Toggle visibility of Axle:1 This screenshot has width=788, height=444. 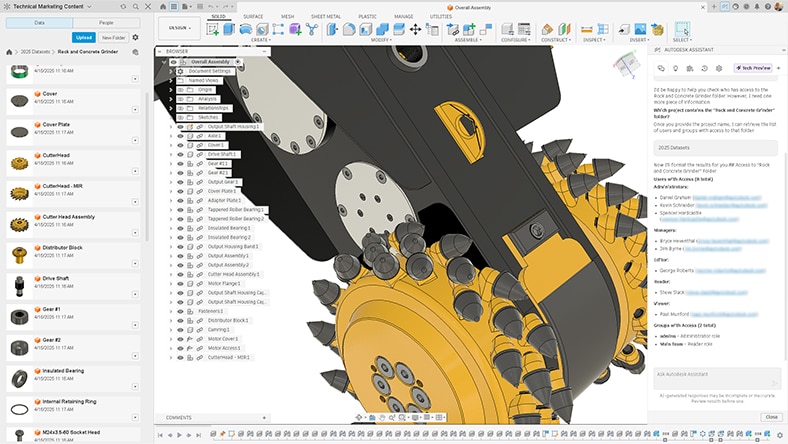click(x=180, y=136)
